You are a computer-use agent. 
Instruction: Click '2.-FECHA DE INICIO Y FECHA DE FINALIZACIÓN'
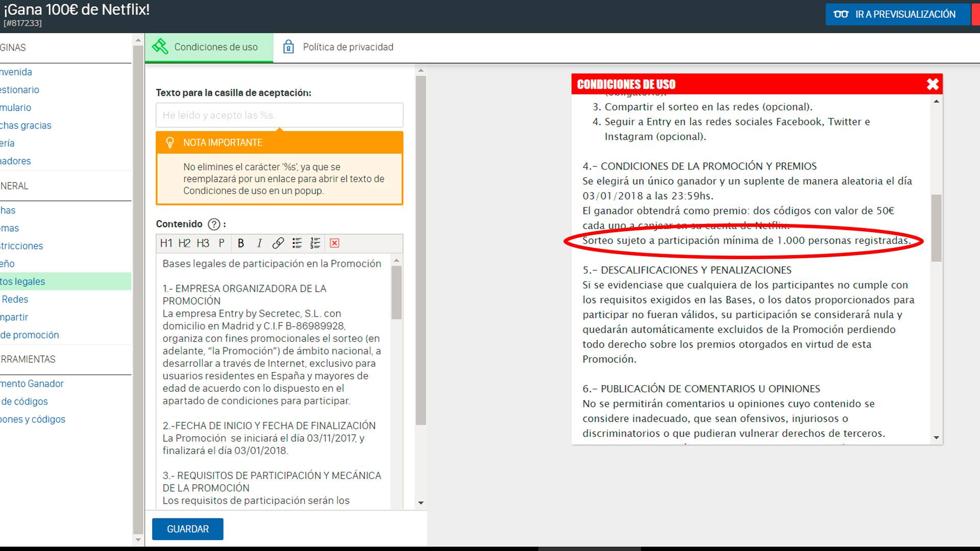tap(269, 426)
